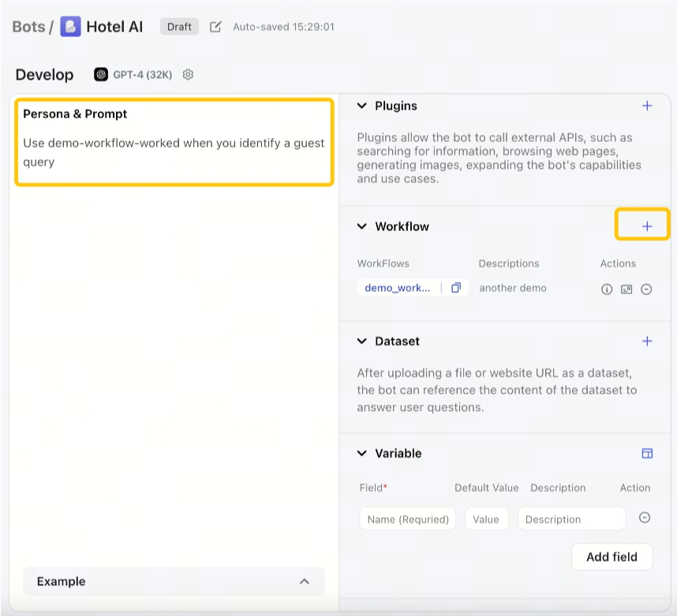The width and height of the screenshot is (677, 616).
Task: Collapse the Plugins section
Action: pyautogui.click(x=362, y=106)
